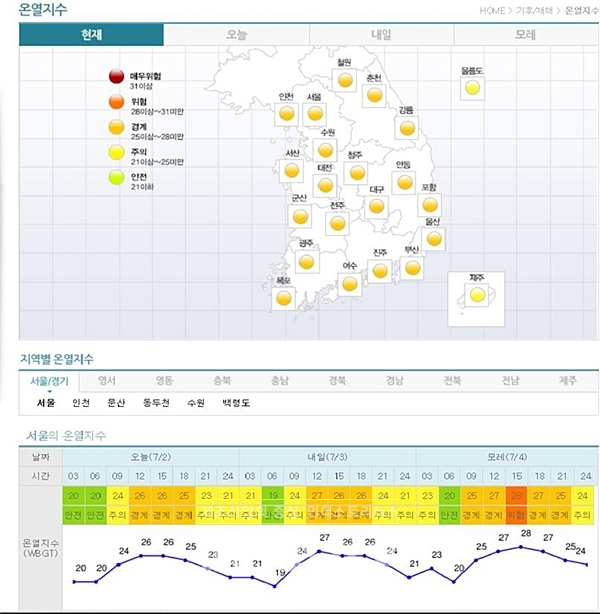Viewport: 600px width, 614px height.
Task: Open the 기후/재해 breadcrumb link
Action: click(x=532, y=10)
